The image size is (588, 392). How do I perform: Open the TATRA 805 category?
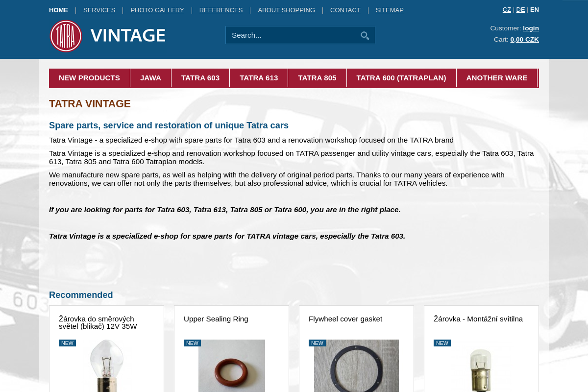317,78
